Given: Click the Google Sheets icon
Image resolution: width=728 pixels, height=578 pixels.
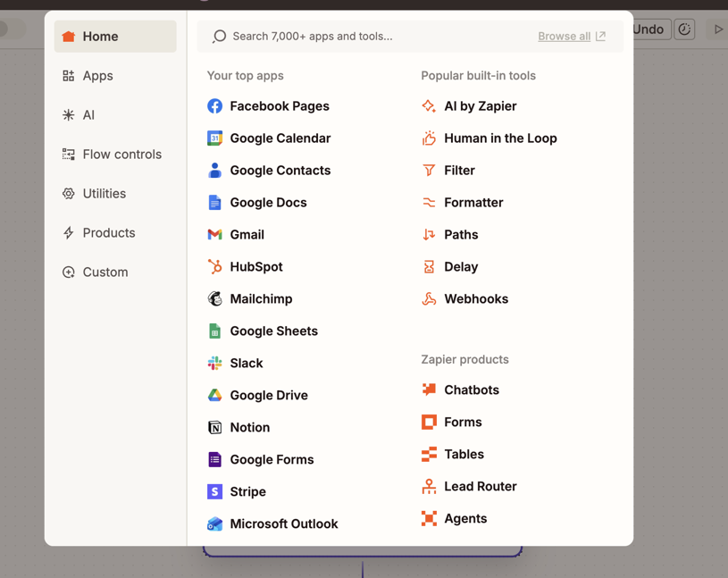Looking at the screenshot, I should point(214,331).
